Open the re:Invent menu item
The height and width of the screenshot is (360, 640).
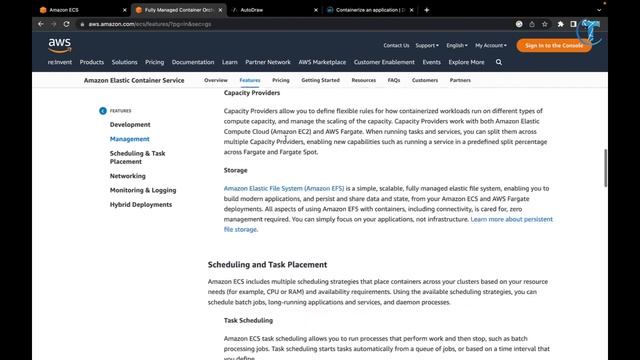(x=60, y=62)
